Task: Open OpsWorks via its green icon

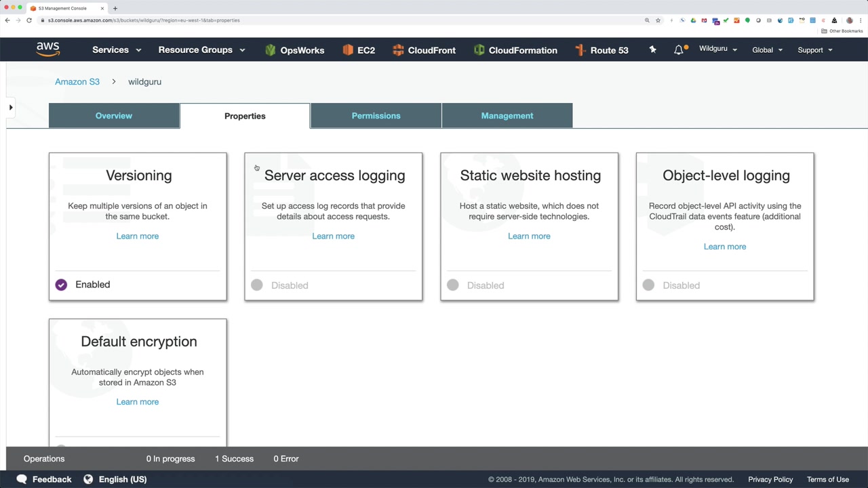Action: pyautogui.click(x=271, y=50)
